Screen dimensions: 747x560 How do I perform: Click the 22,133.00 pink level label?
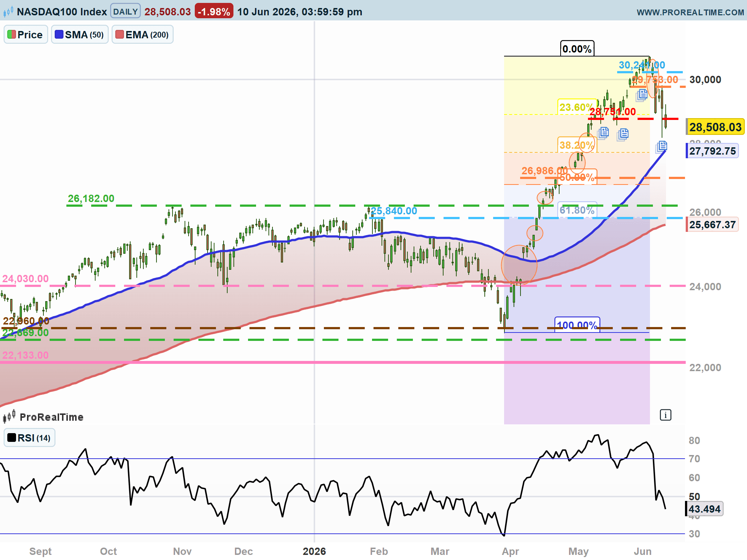(x=26, y=355)
